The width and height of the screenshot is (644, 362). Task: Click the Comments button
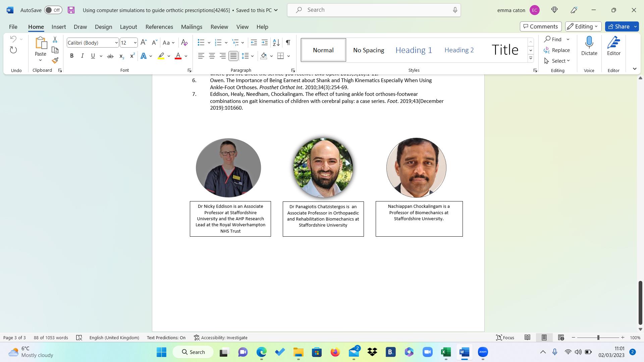541,26
